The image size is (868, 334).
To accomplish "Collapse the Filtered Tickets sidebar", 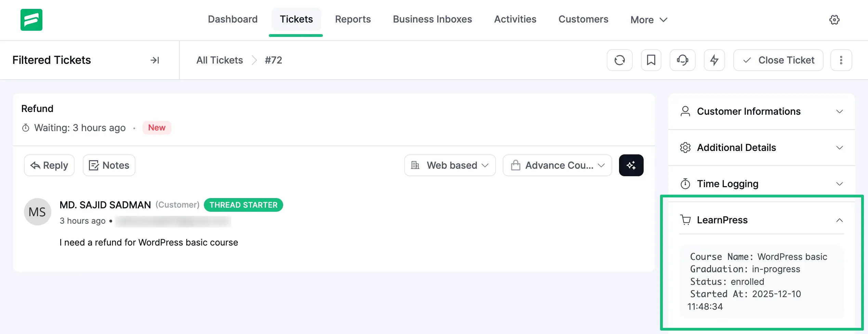I will point(155,60).
